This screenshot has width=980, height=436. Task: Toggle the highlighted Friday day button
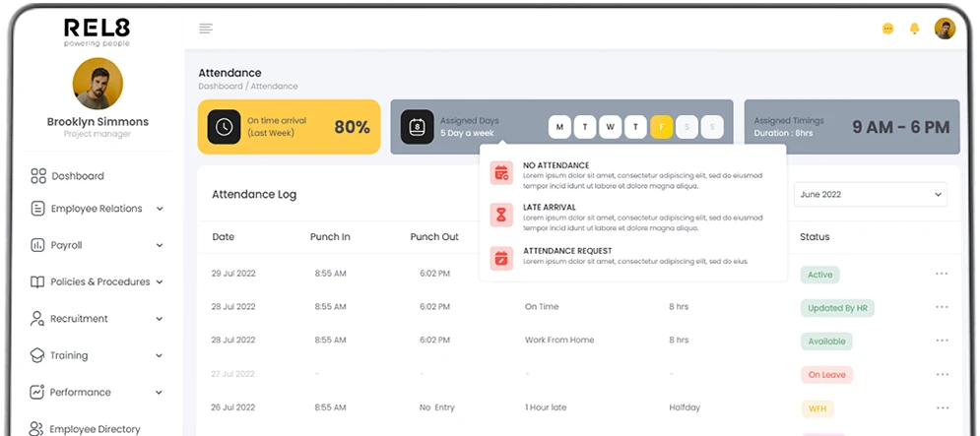661,127
